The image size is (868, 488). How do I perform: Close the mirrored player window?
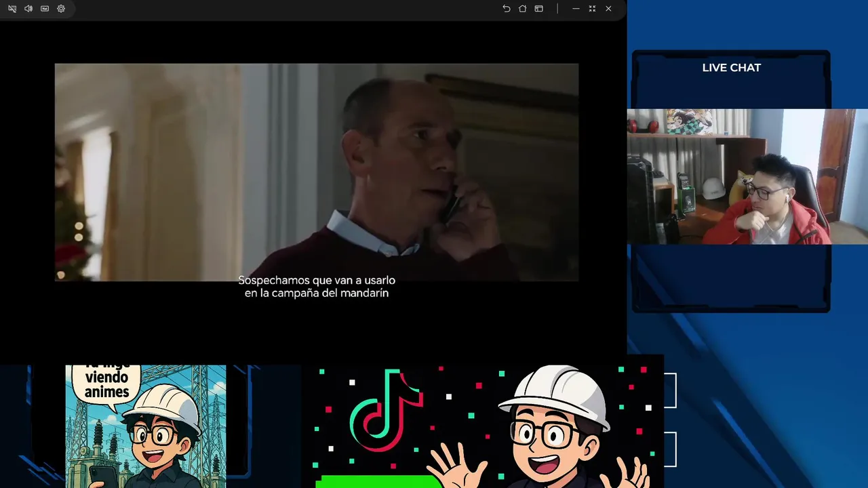coord(608,9)
